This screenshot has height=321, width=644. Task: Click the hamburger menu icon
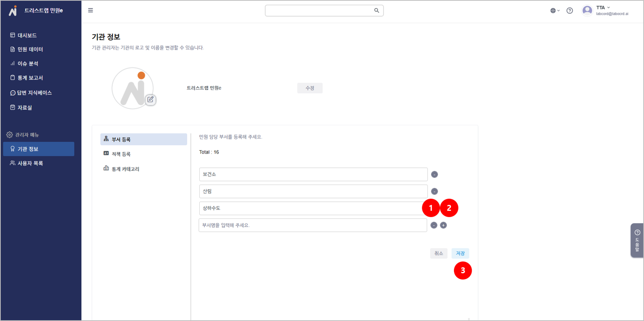[x=91, y=10]
